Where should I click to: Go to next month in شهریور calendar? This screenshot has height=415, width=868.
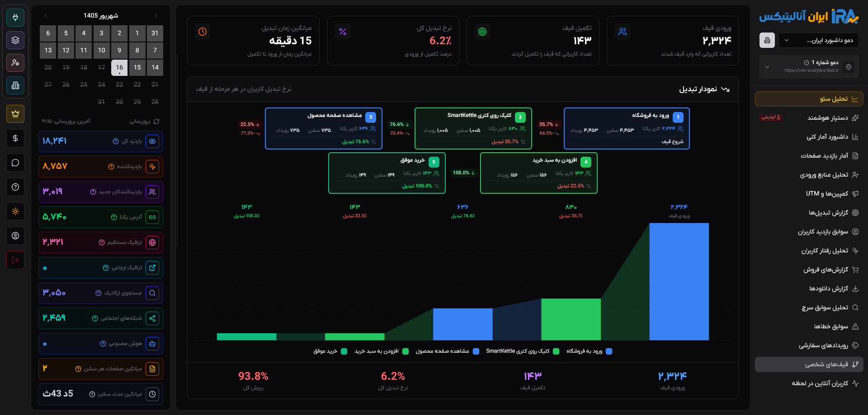click(156, 16)
